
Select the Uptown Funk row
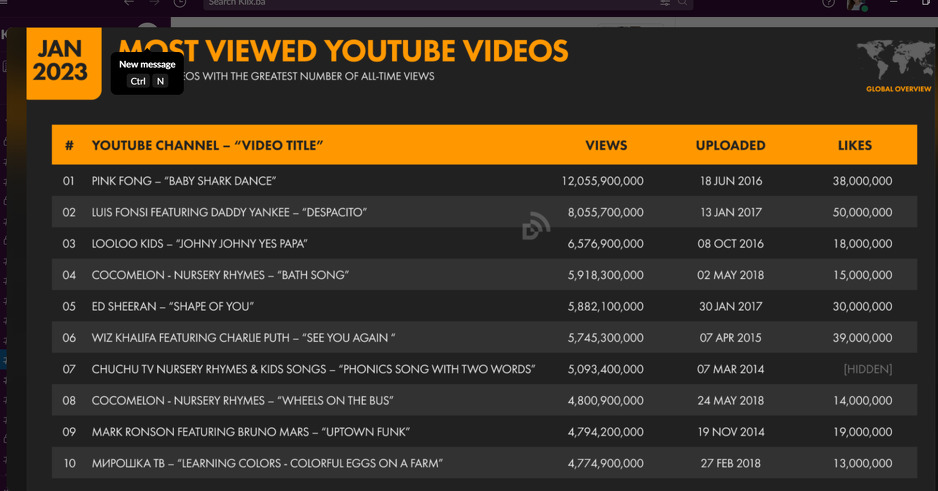pyautogui.click(x=484, y=432)
